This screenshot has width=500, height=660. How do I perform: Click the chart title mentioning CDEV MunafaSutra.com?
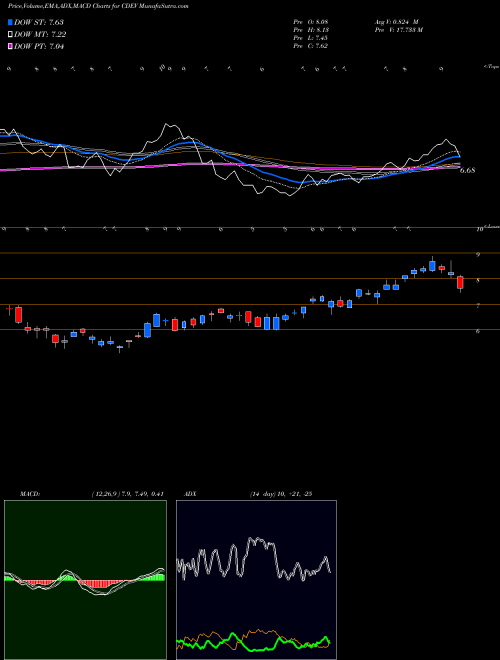tap(98, 6)
